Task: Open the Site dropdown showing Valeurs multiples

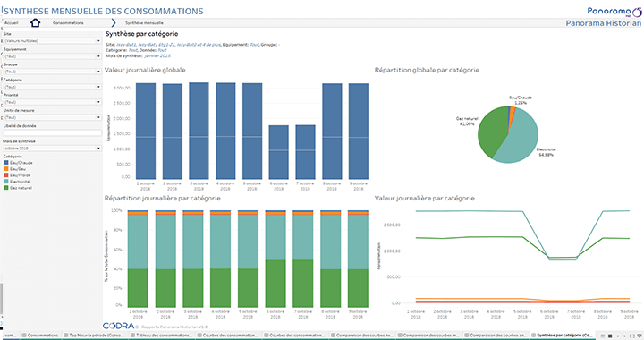Action: click(52, 41)
